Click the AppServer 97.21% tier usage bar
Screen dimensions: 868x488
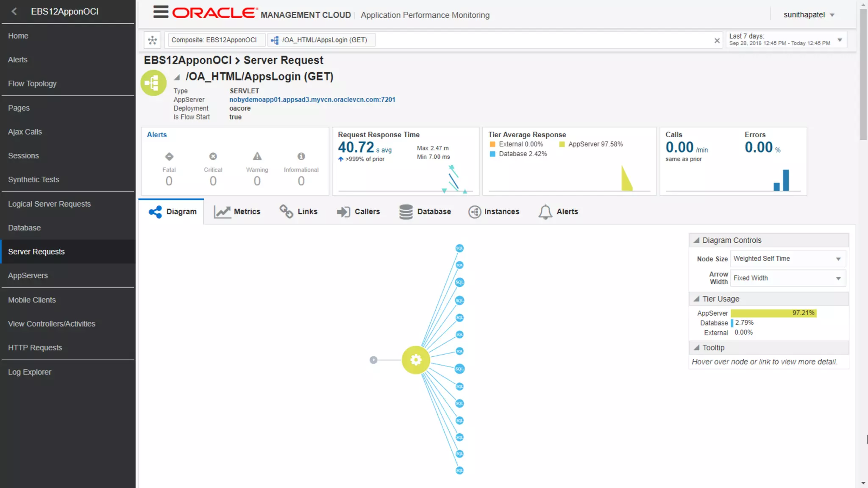(773, 313)
